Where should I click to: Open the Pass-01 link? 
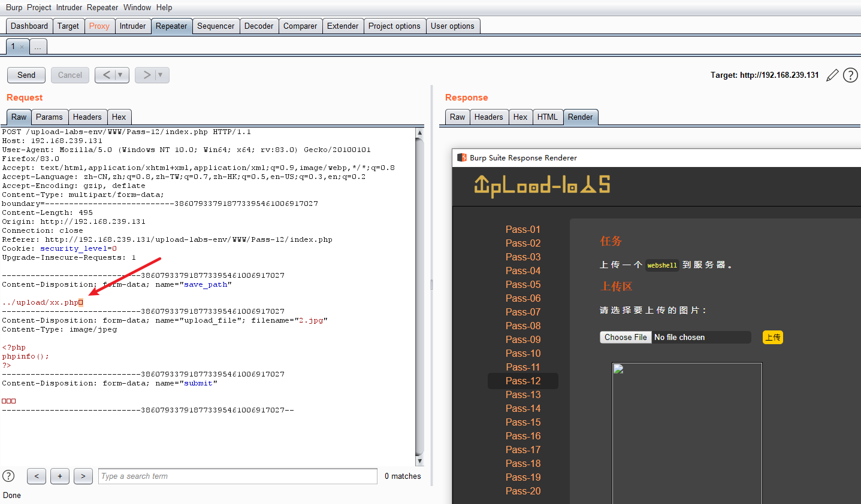pyautogui.click(x=523, y=229)
